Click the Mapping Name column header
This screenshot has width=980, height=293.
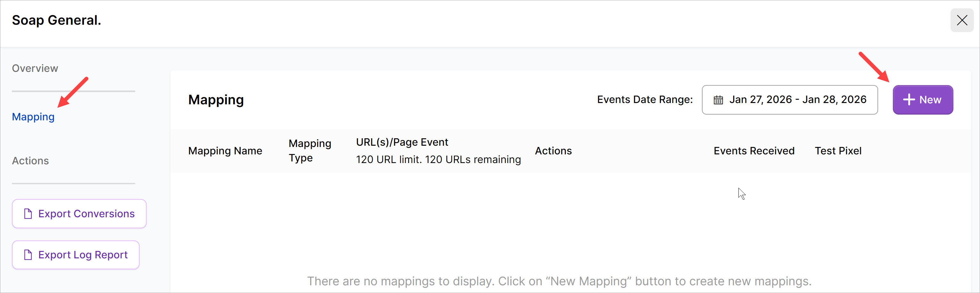(225, 151)
